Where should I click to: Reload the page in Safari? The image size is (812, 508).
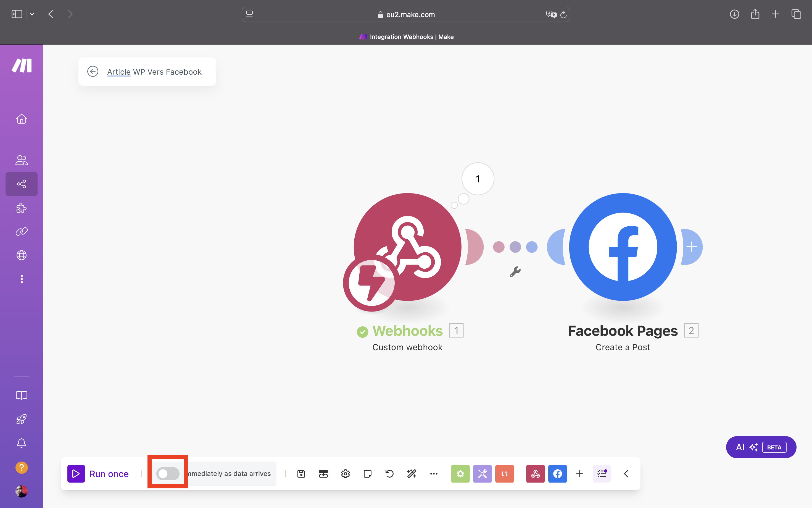point(564,14)
